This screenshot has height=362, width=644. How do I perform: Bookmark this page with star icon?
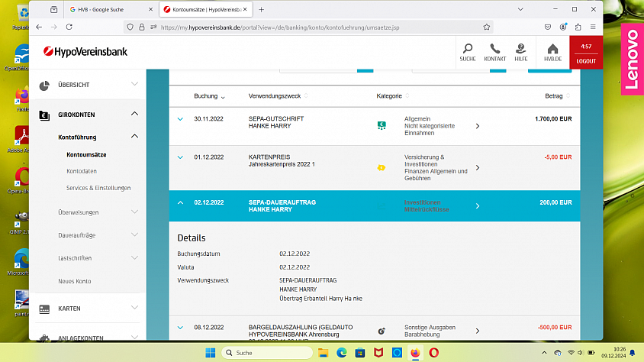tap(487, 27)
